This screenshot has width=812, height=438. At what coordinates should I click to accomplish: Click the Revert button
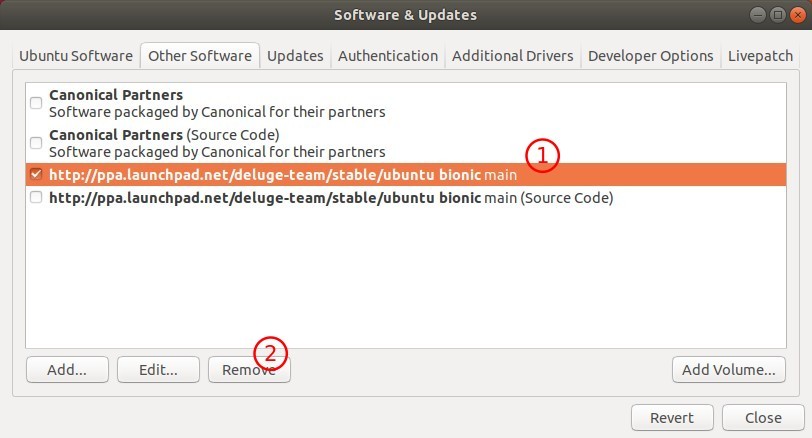[x=672, y=418]
